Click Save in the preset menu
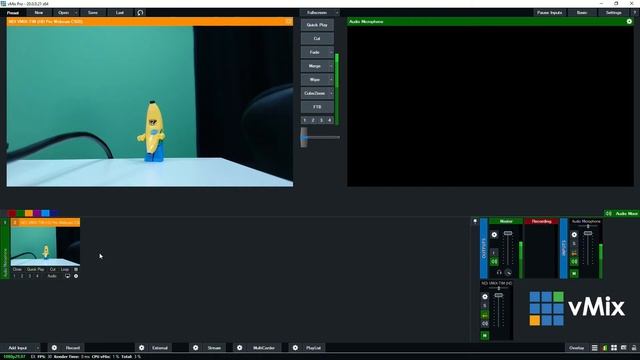The width and height of the screenshot is (640, 360). click(93, 13)
